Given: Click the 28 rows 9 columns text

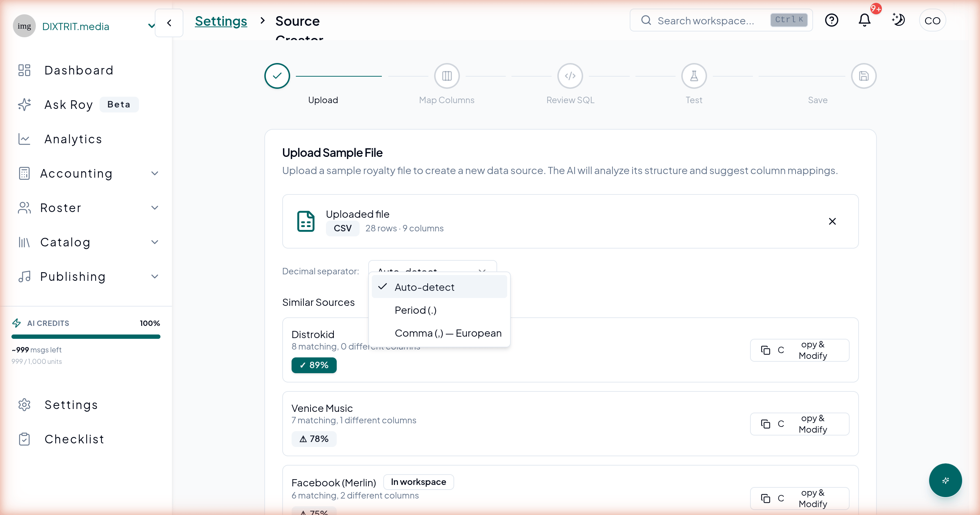Looking at the screenshot, I should (x=404, y=228).
